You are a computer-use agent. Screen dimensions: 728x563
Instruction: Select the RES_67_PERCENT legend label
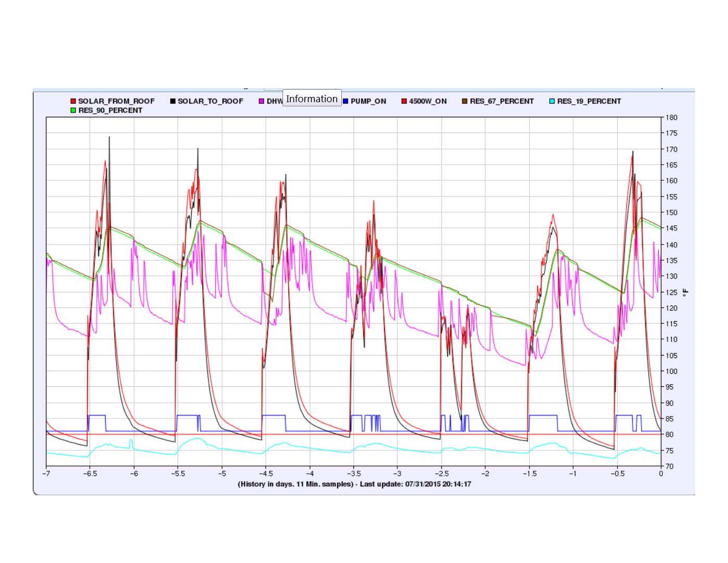pos(502,101)
